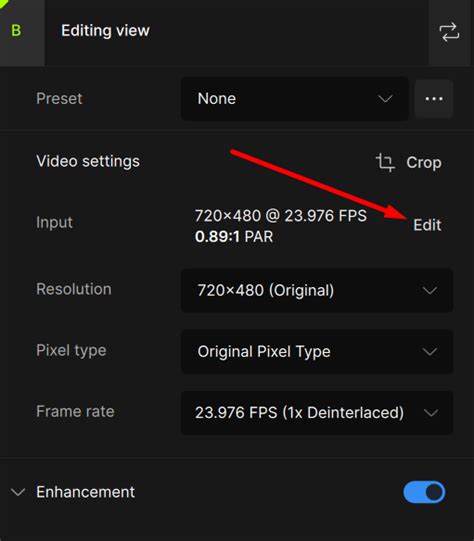This screenshot has height=541, width=474.
Task: Open the Resolution dropdown
Action: point(317,290)
